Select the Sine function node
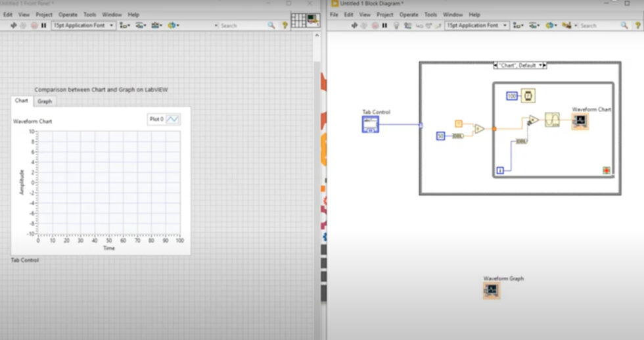 coord(552,120)
